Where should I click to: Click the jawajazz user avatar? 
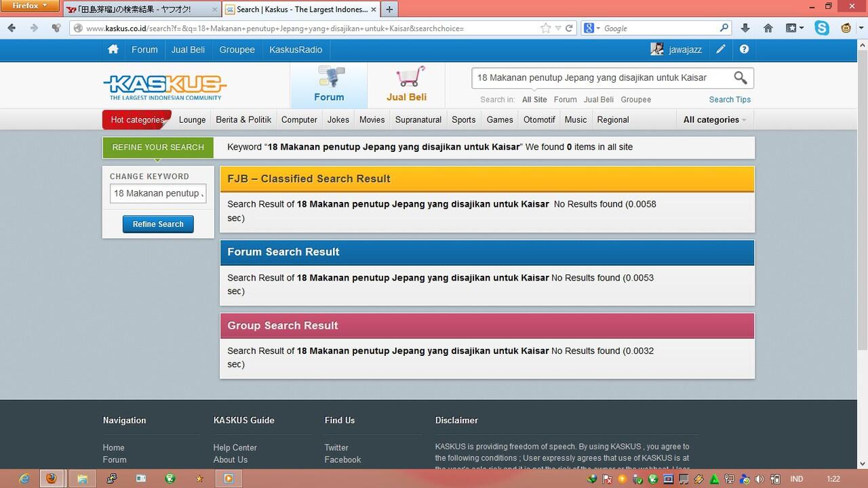(656, 49)
